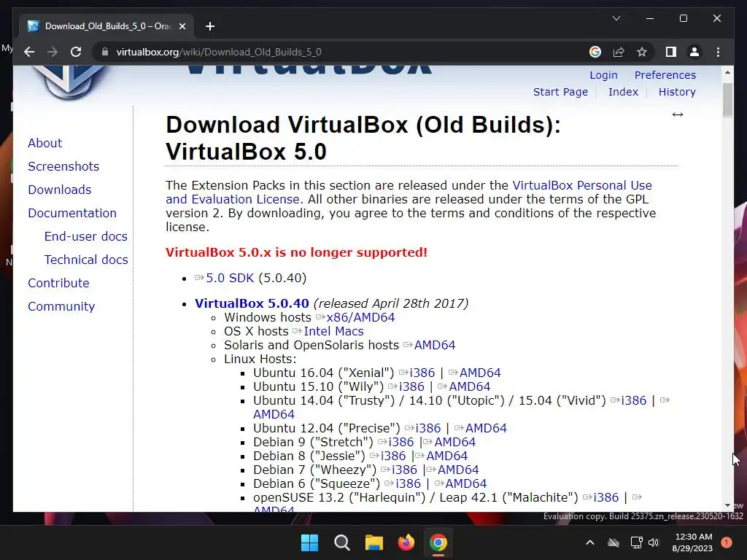Open Chrome three-dot menu
Screen dimensions: 747x560
click(x=718, y=52)
